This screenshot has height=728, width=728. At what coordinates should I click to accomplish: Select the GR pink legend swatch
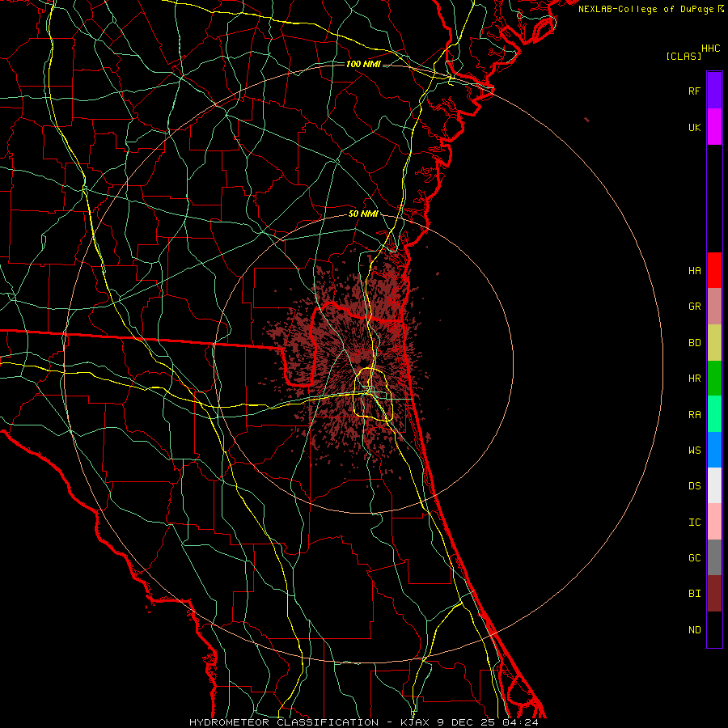pyautogui.click(x=714, y=307)
